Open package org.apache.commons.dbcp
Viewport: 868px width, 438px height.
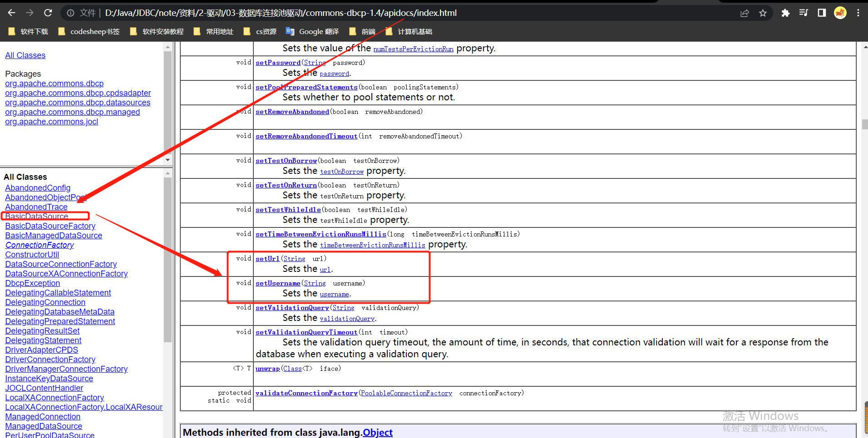coord(54,84)
